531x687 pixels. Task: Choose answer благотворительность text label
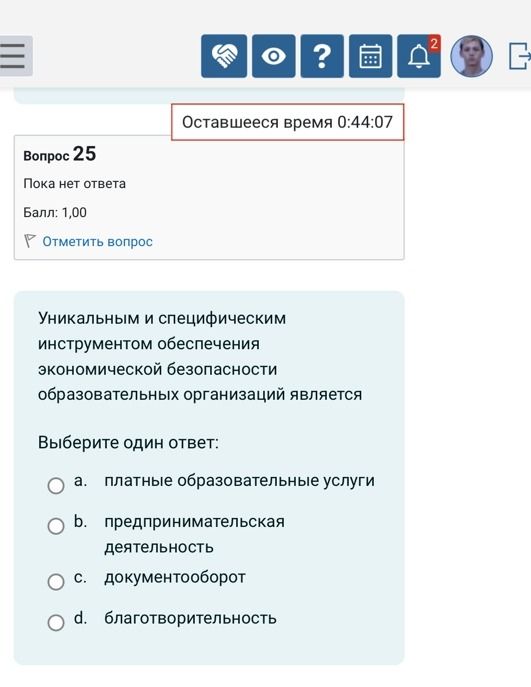click(191, 618)
